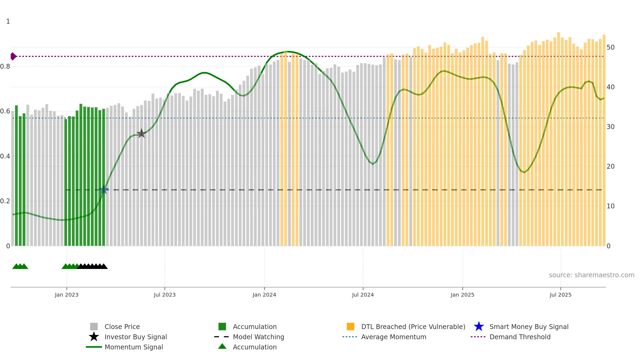The width and height of the screenshot is (644, 362).
Task: Toggle the Close Price legend label
Action: pyautogui.click(x=122, y=327)
